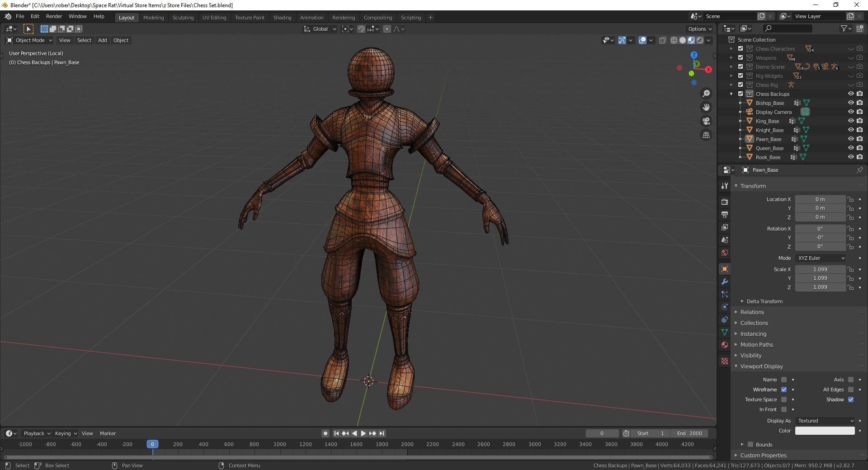Click the Location X value field
Screen dimensions: 868x470
tap(820, 199)
